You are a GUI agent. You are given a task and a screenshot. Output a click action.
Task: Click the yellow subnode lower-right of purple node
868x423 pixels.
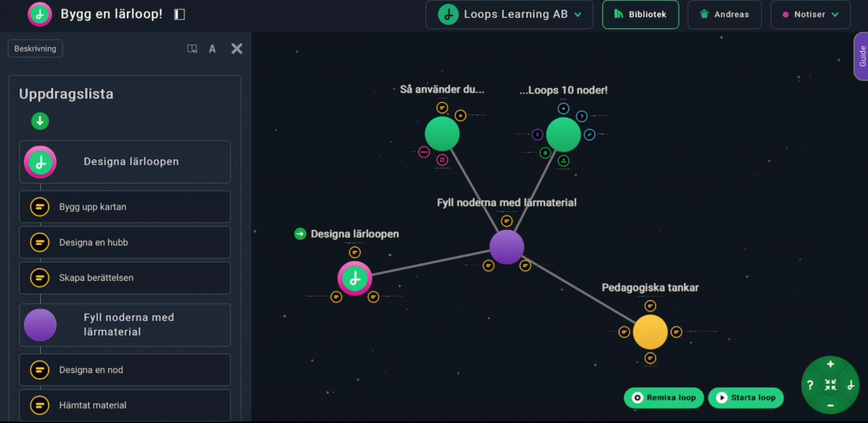pos(525,266)
